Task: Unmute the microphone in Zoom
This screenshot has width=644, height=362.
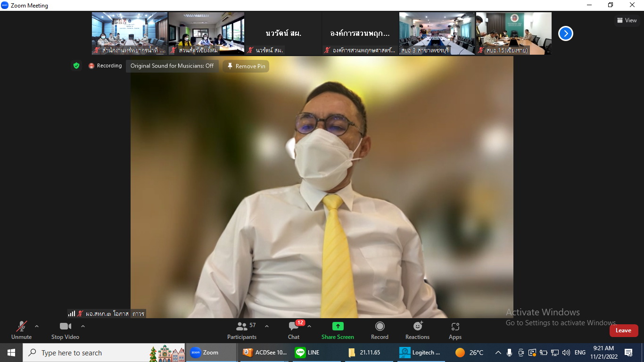Action: pos(21,330)
